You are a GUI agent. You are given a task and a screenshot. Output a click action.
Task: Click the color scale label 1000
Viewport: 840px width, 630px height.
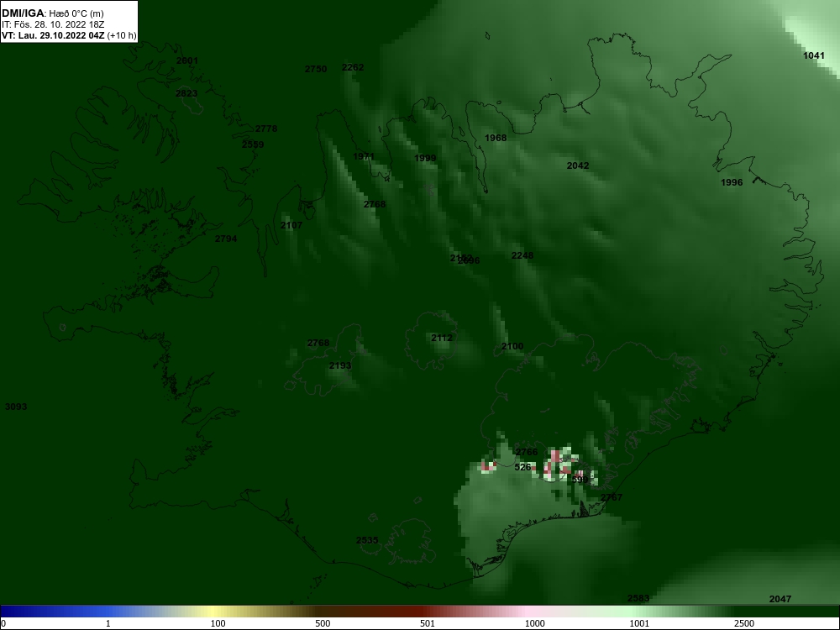pyautogui.click(x=534, y=623)
